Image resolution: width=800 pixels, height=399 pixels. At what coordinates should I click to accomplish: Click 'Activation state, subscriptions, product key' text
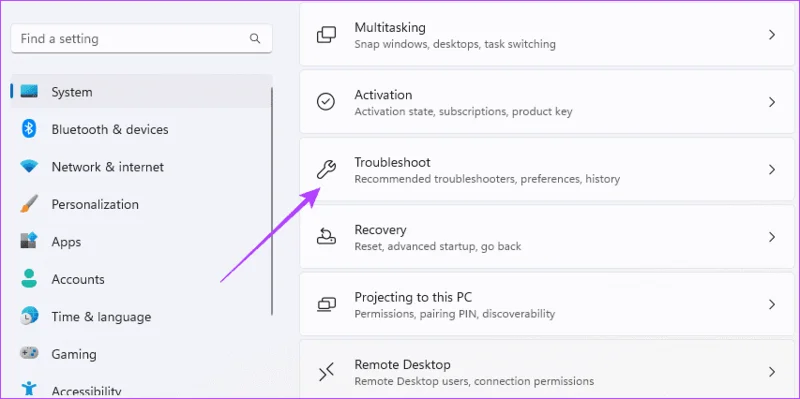tap(463, 111)
